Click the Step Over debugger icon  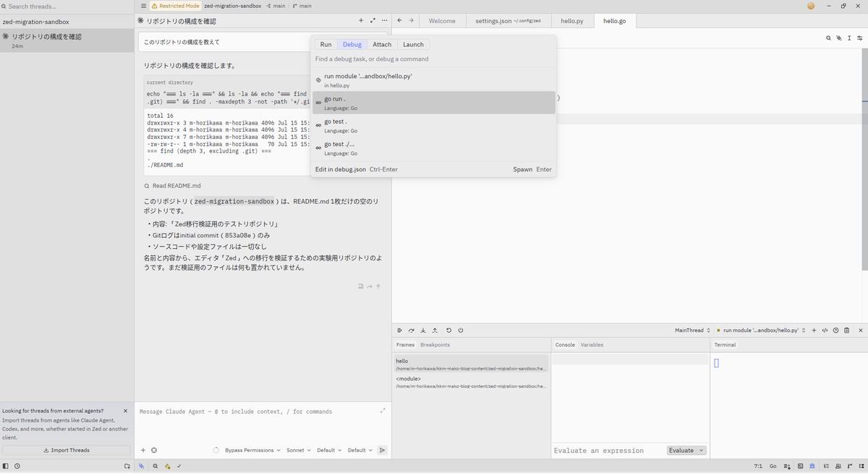point(412,330)
